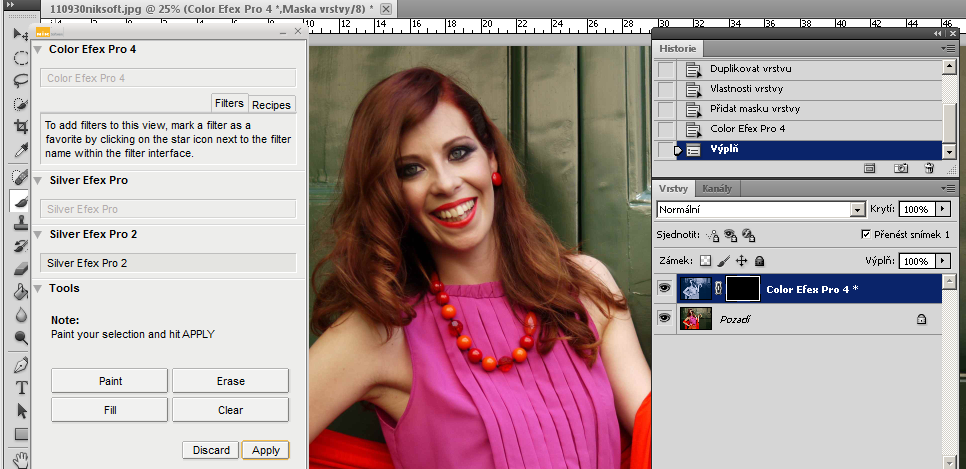Create new snapshot with camera icon

coord(900,169)
